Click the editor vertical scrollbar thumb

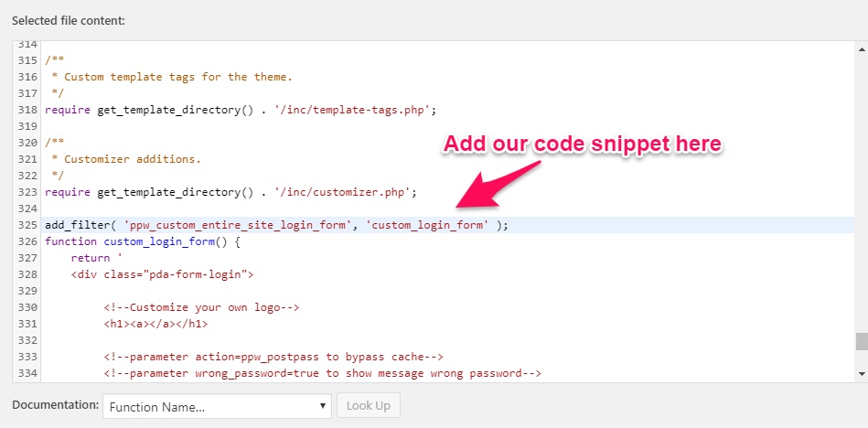point(862,342)
